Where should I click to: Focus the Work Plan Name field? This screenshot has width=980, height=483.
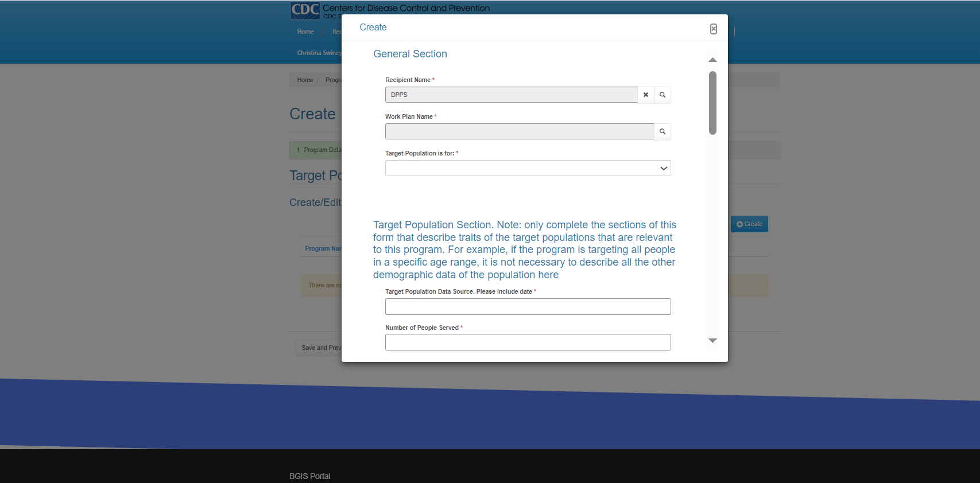519,132
